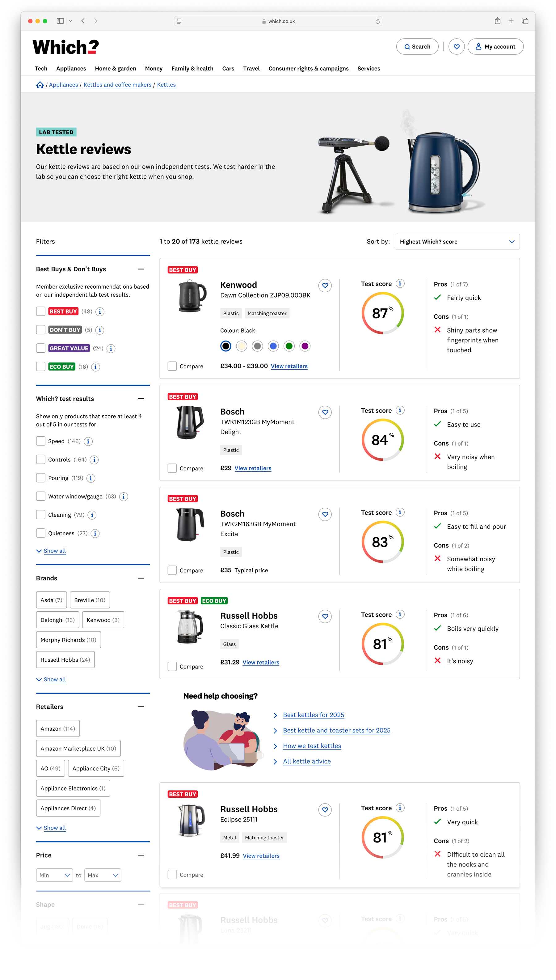Click the Which? logo
The width and height of the screenshot is (556, 980).
66,47
